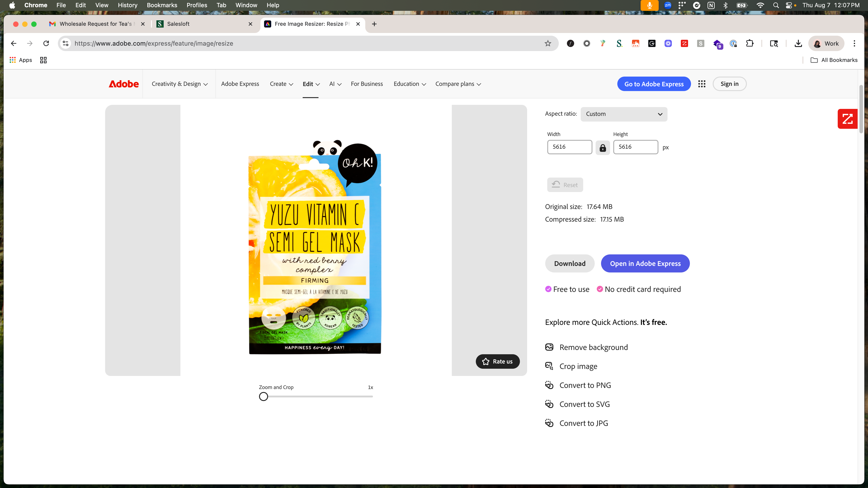Open Chrome's Extensions puzzle icon
Viewport: 868px width, 488px height.
[x=750, y=43]
